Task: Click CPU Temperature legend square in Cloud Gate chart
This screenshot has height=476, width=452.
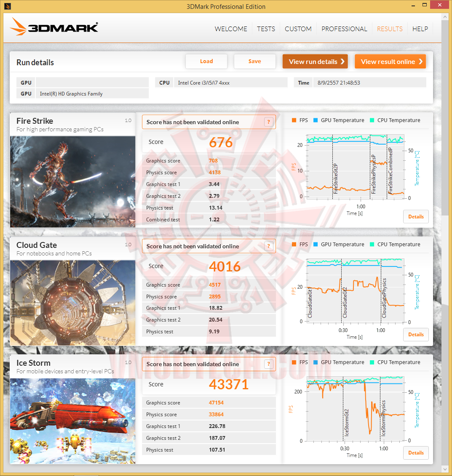Action: point(372,245)
